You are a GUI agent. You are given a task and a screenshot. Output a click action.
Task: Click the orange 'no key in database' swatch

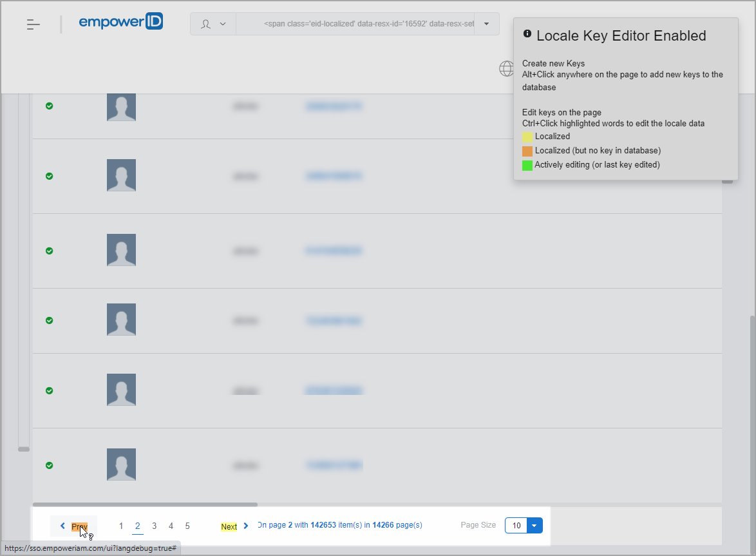[527, 151]
